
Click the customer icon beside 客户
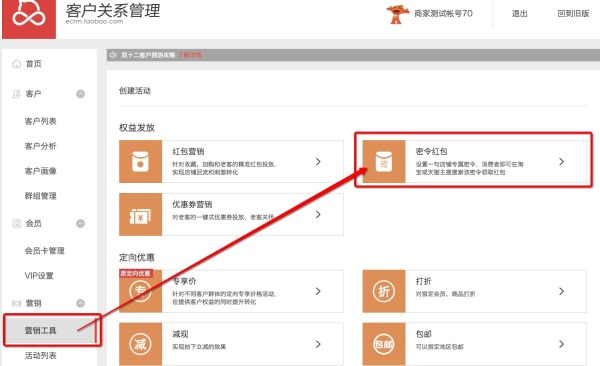(x=16, y=94)
